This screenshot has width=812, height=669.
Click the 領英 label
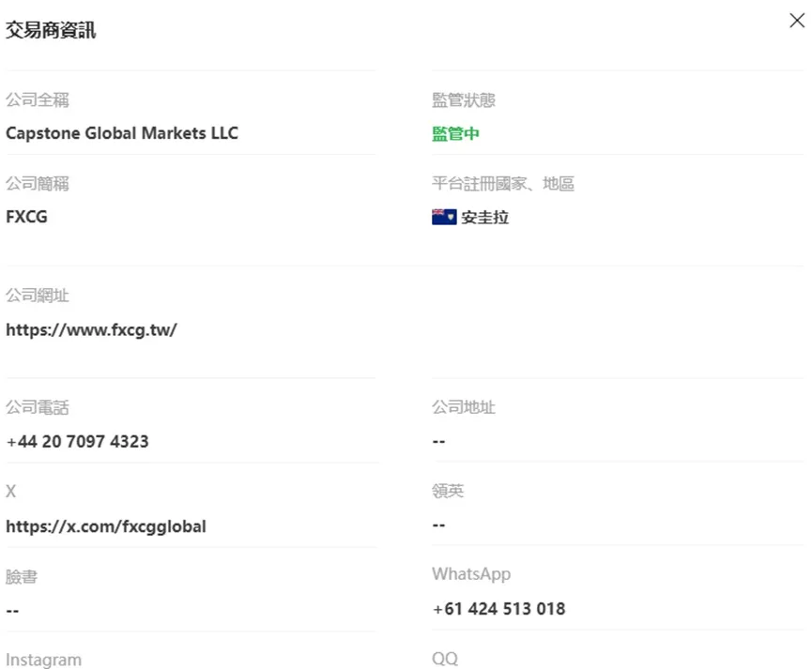point(448,491)
